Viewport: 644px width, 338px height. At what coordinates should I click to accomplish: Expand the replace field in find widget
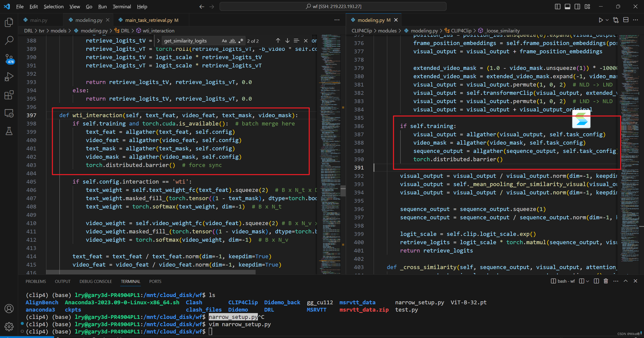click(x=158, y=41)
